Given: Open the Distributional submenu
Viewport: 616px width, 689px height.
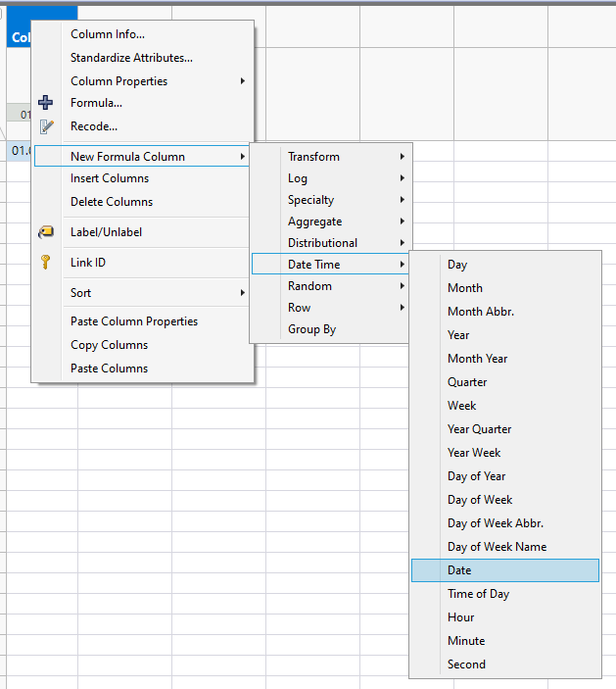Looking at the screenshot, I should tap(322, 243).
